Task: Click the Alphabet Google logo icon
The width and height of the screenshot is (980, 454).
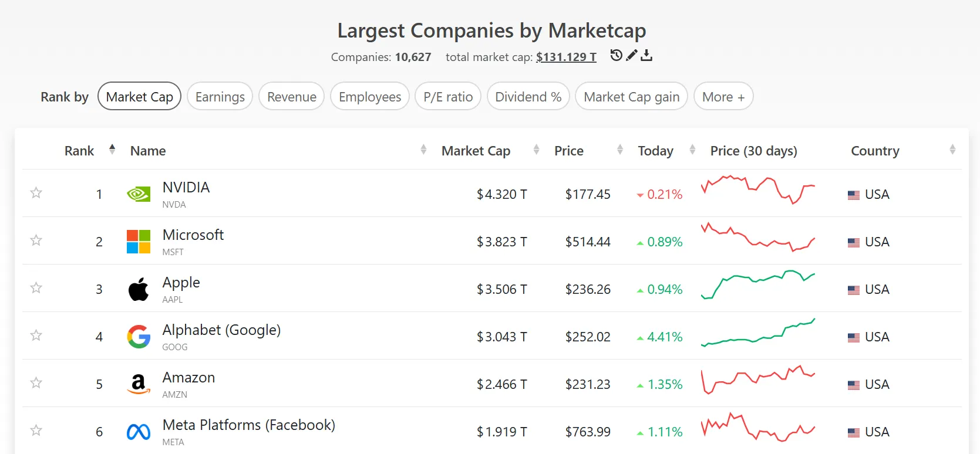Action: (x=139, y=336)
